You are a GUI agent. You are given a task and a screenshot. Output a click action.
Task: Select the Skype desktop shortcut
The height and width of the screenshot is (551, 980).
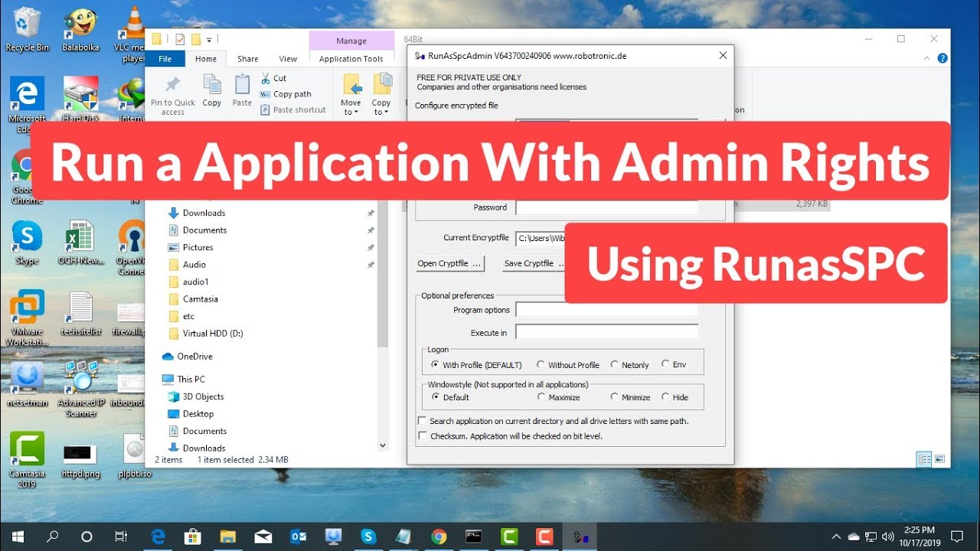point(28,243)
